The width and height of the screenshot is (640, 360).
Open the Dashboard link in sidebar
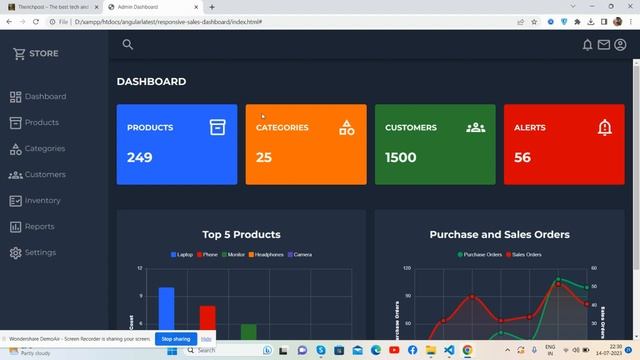(x=45, y=97)
